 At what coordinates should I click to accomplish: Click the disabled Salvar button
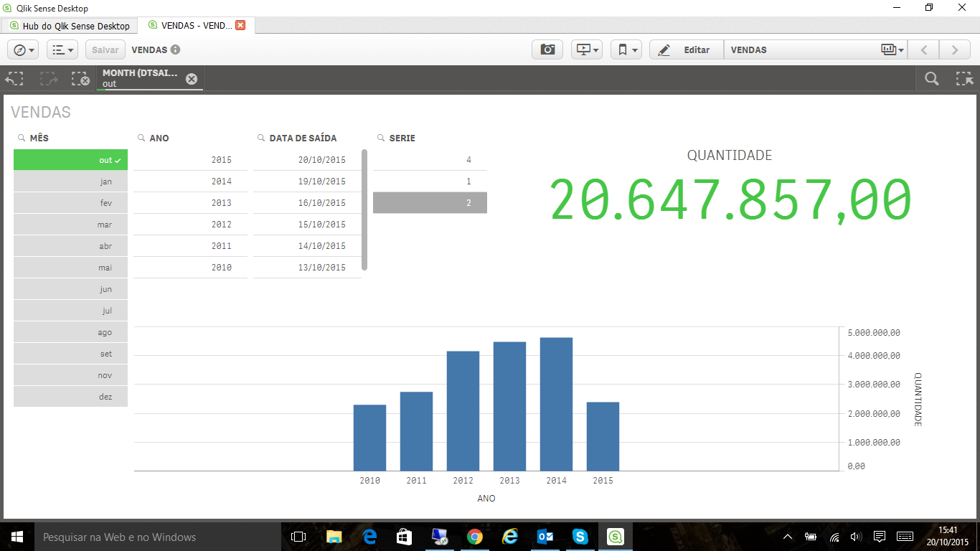coord(105,50)
